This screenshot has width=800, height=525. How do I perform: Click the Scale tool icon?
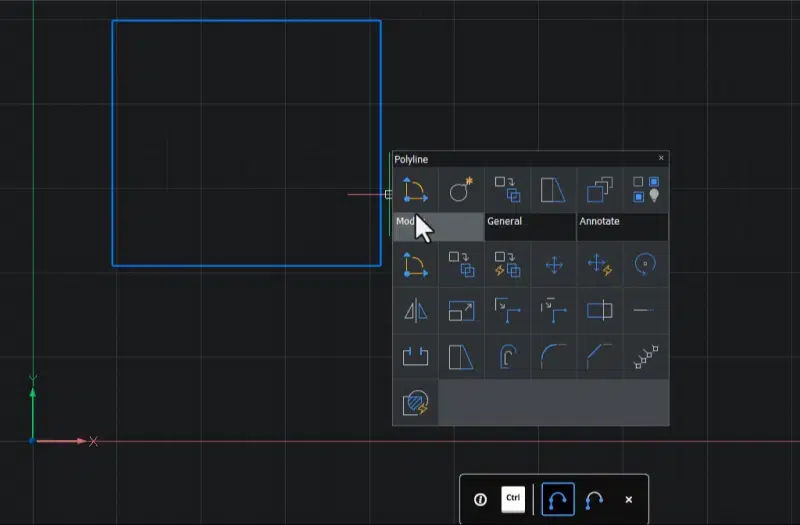coord(461,311)
